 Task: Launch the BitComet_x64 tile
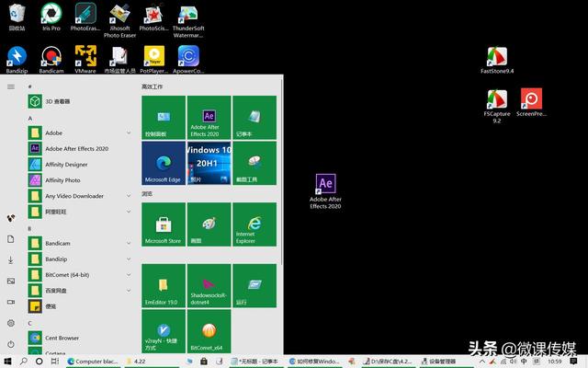[209, 331]
